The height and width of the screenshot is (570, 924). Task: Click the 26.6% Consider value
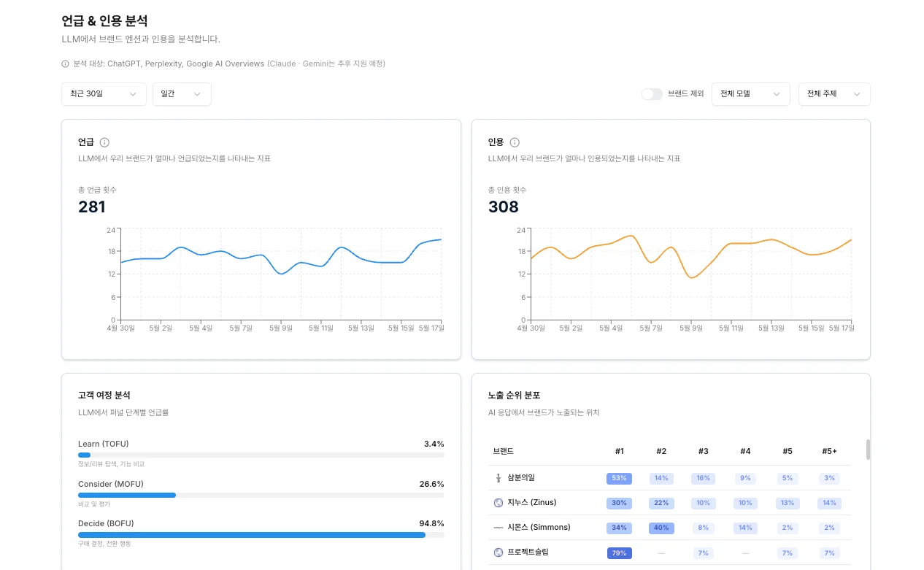432,484
